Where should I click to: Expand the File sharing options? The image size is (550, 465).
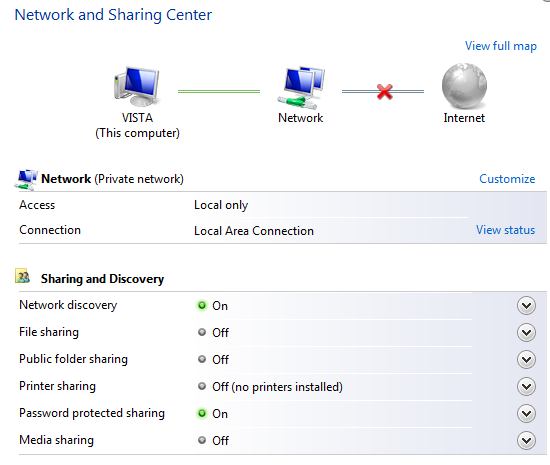[x=526, y=332]
